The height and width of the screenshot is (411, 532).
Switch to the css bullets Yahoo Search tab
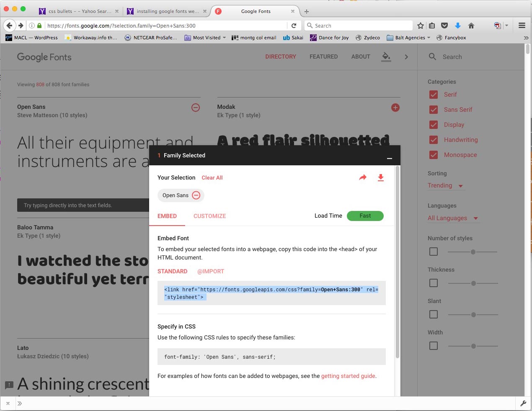click(x=79, y=11)
